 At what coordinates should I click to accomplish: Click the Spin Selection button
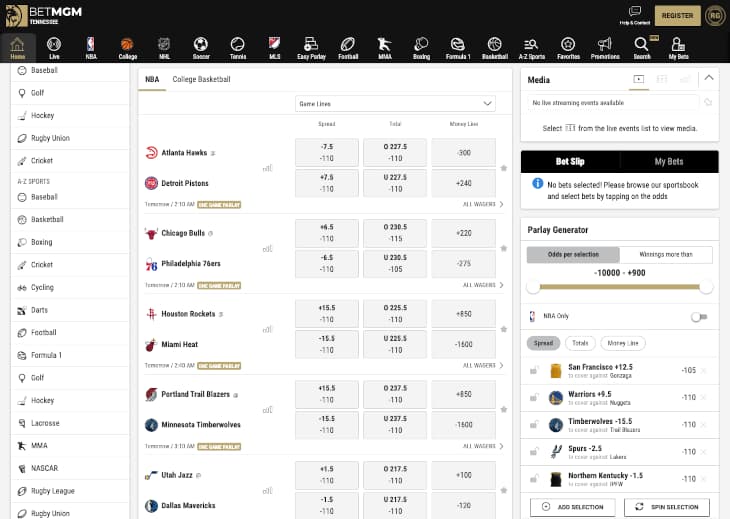click(667, 507)
